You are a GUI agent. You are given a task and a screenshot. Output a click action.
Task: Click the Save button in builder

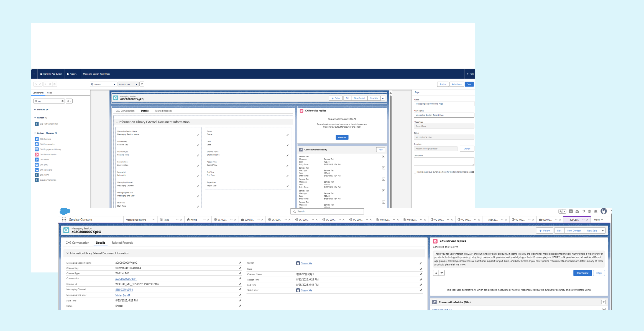click(x=469, y=84)
